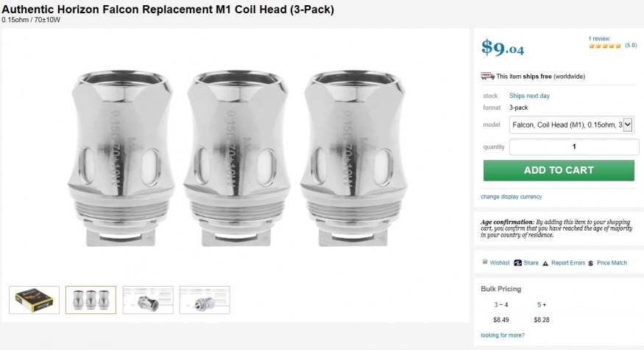Click the quantity input field
This screenshot has width=644, height=350.
574,147
